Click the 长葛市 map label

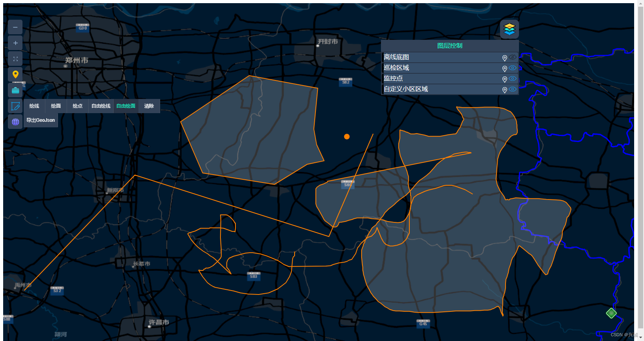pos(142,264)
